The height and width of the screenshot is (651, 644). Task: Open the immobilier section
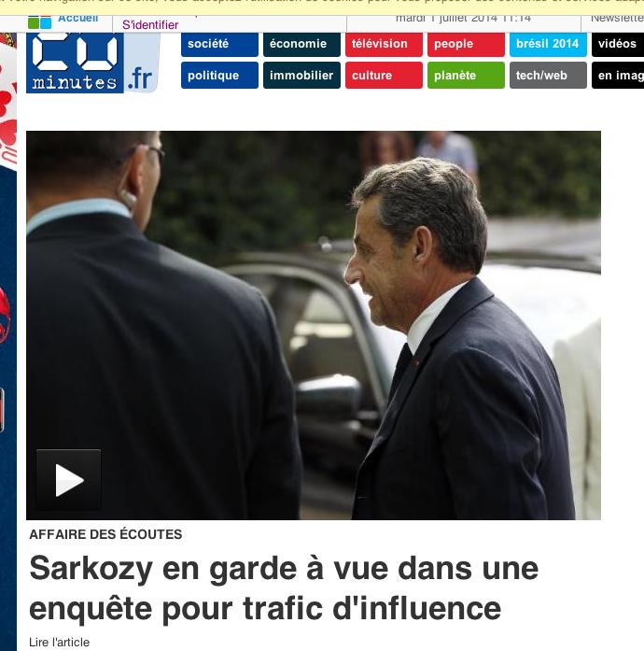(301, 75)
